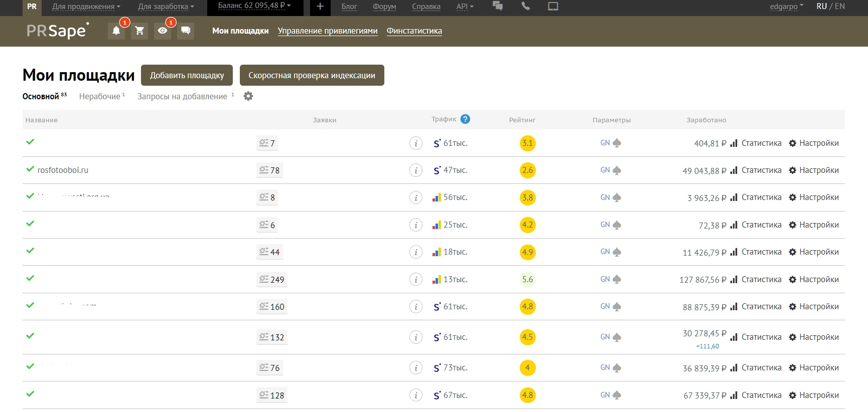
Task: Open the 78 requests counter for rosfotooboi.ru
Action: 269,170
